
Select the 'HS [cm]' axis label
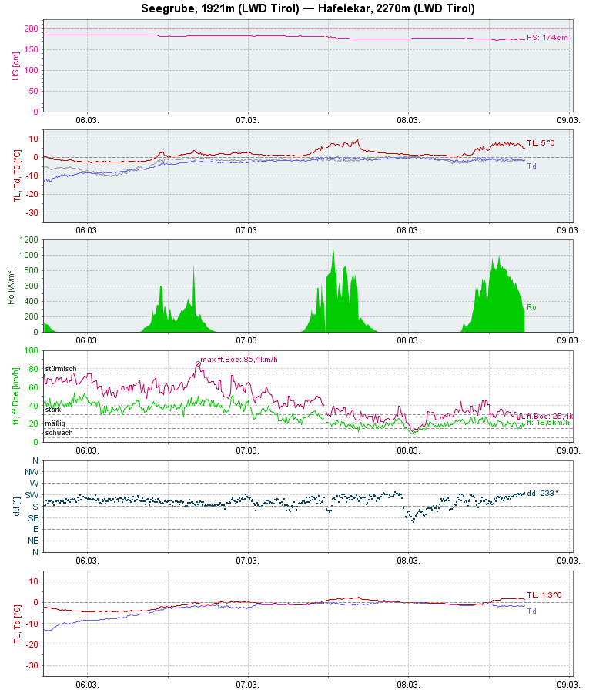[16, 66]
